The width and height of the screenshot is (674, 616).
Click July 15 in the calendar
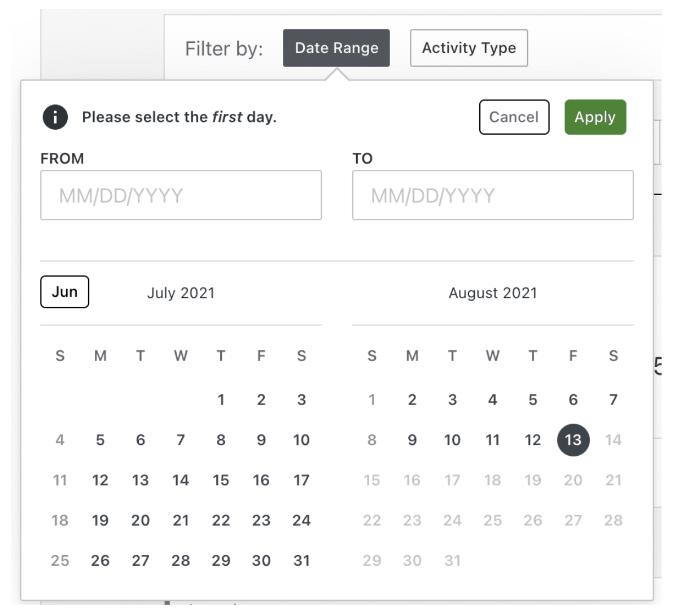tap(221, 480)
